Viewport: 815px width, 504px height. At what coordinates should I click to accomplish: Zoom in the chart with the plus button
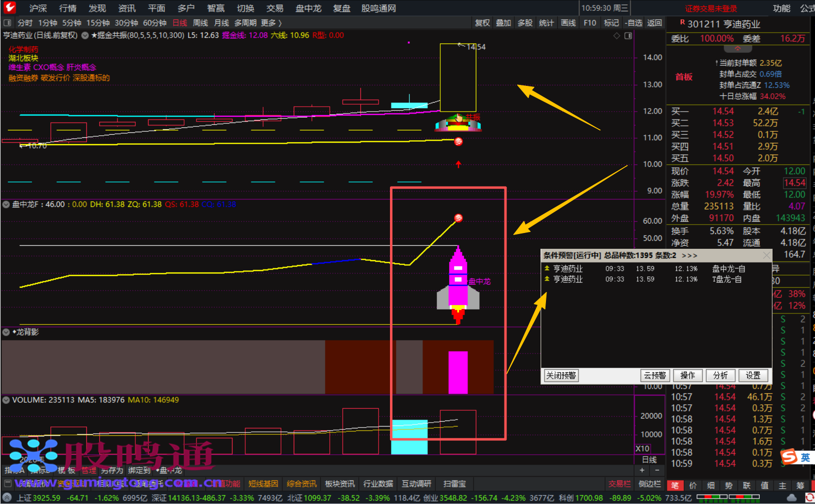pos(642,470)
